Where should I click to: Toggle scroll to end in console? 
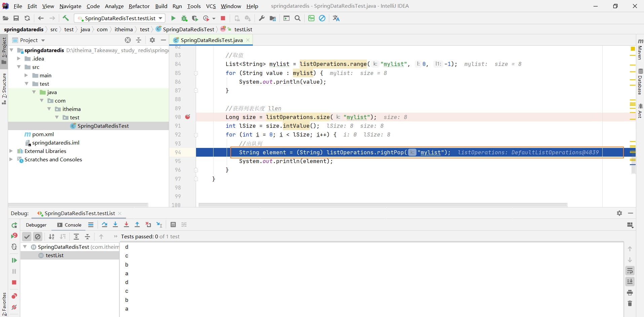630,281
